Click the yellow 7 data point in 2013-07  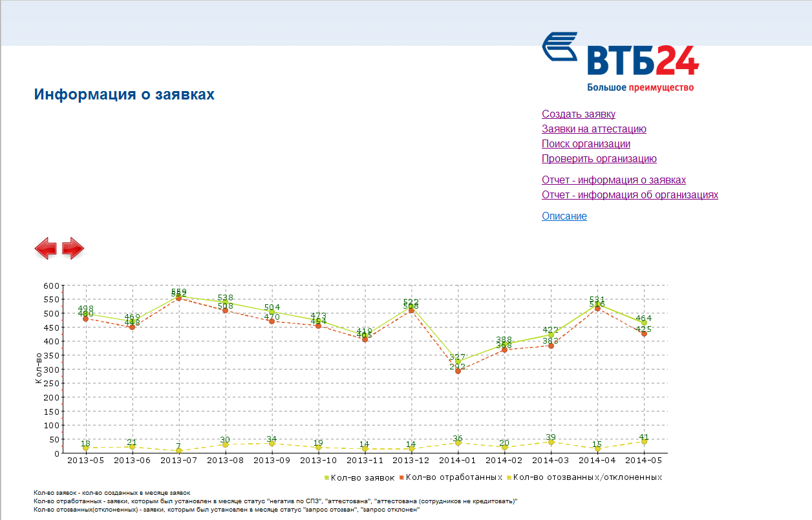point(178,451)
